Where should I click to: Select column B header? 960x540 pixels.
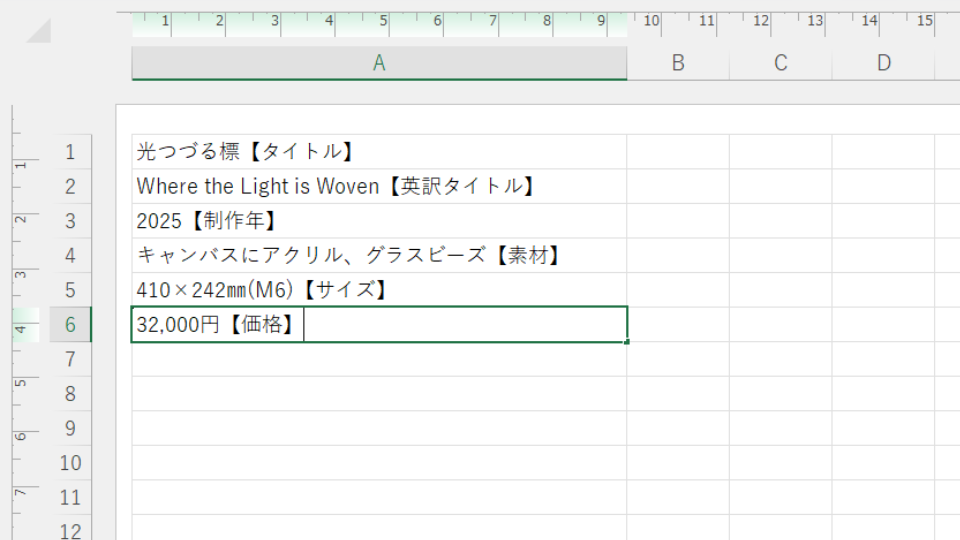[678, 63]
